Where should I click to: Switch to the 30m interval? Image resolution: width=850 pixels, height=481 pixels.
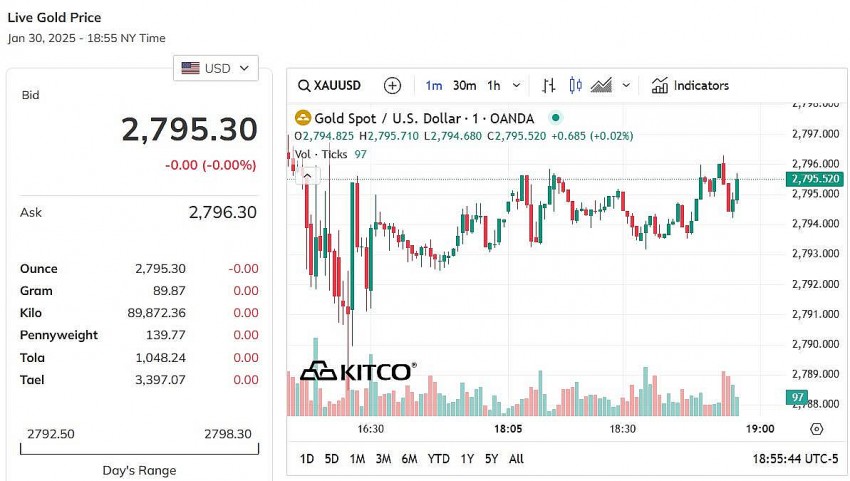click(464, 86)
